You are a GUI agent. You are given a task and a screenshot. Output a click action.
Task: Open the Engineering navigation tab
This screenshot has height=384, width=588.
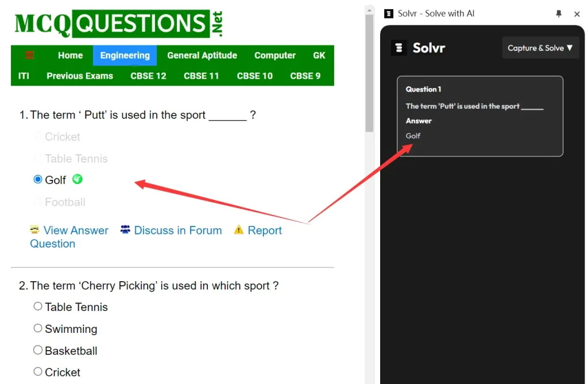[125, 55]
